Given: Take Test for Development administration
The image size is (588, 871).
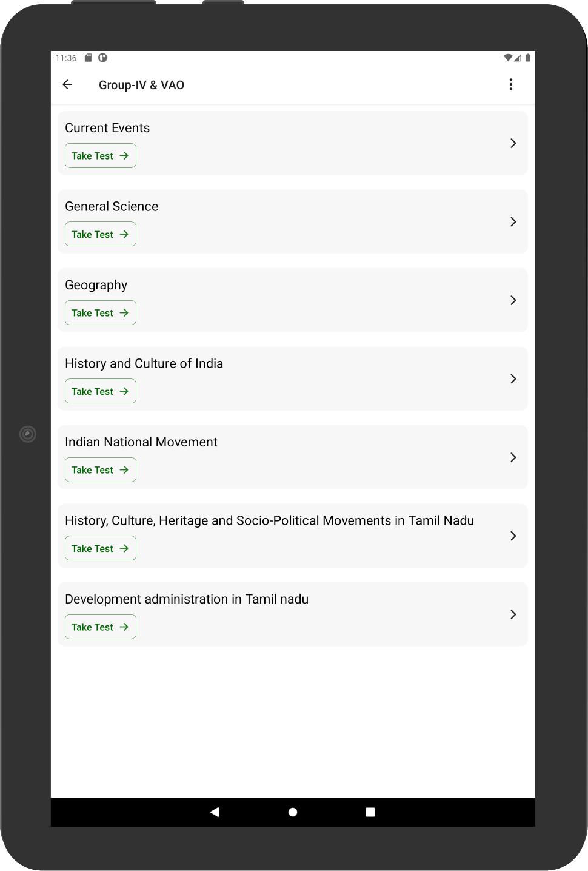Looking at the screenshot, I should pyautogui.click(x=101, y=627).
